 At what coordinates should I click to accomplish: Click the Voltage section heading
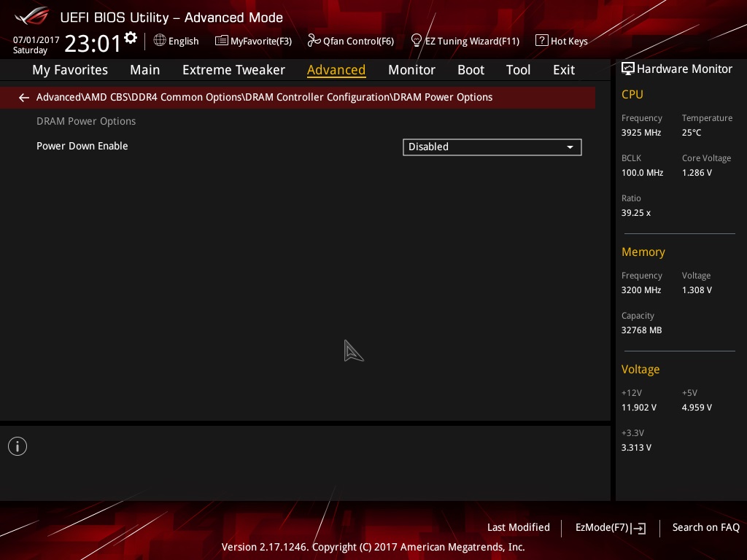[x=640, y=370]
